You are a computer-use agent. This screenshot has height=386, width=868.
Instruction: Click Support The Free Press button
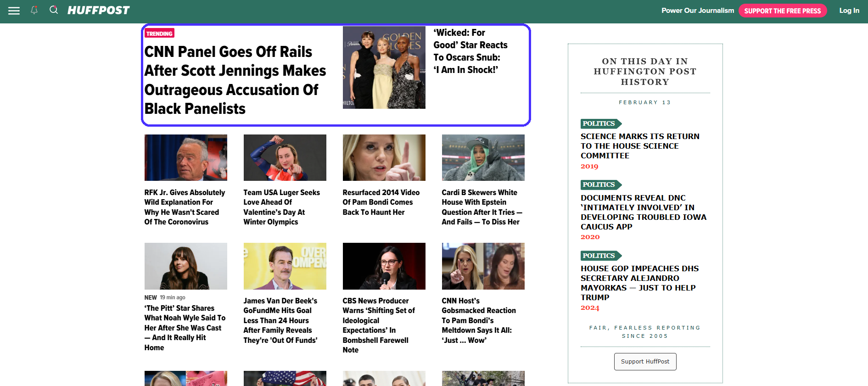click(x=783, y=11)
